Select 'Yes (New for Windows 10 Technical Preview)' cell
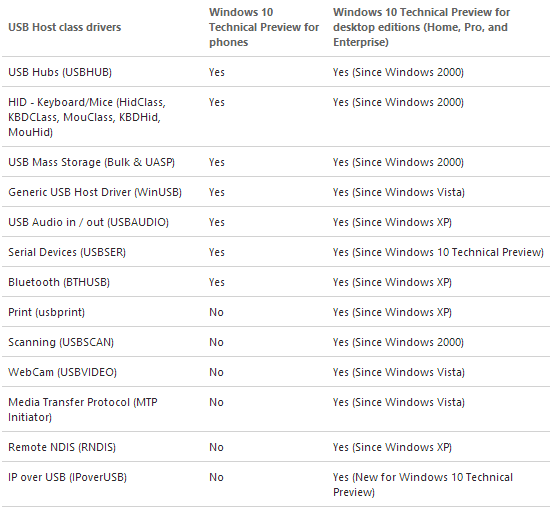The width and height of the screenshot is (550, 508). 423,485
